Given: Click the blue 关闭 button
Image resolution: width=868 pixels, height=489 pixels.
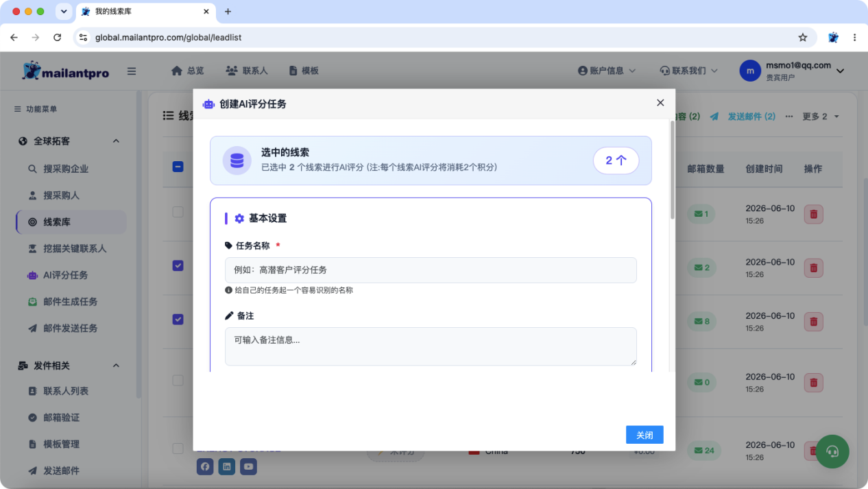Looking at the screenshot, I should tap(644, 435).
